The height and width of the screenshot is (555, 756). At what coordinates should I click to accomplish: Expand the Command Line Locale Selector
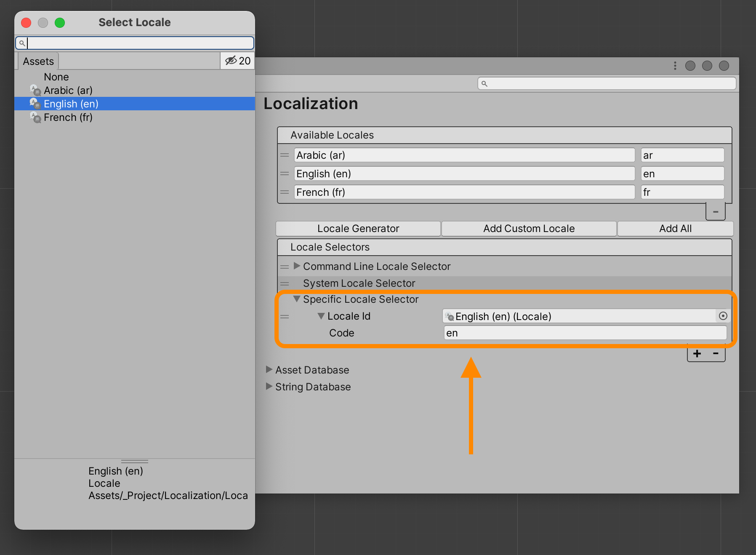[x=297, y=266]
